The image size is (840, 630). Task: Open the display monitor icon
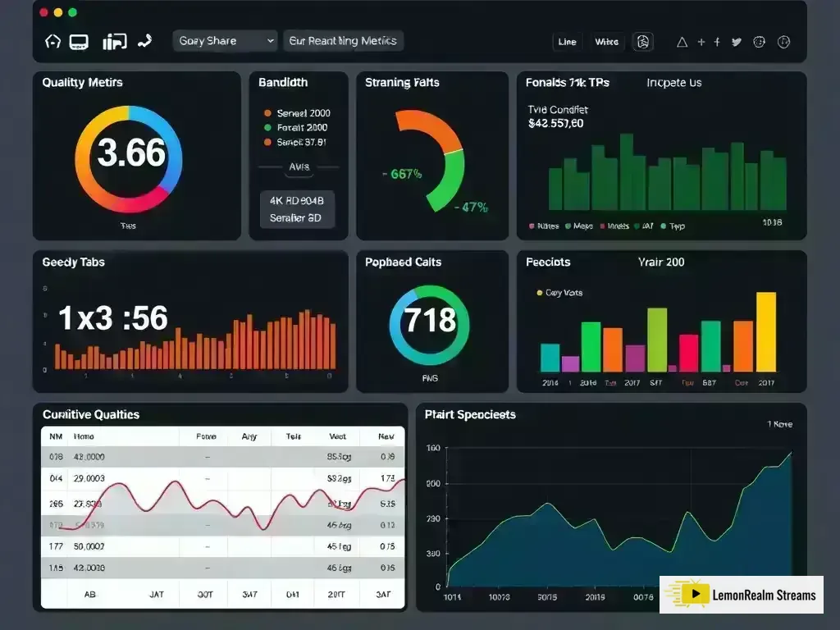(x=78, y=41)
